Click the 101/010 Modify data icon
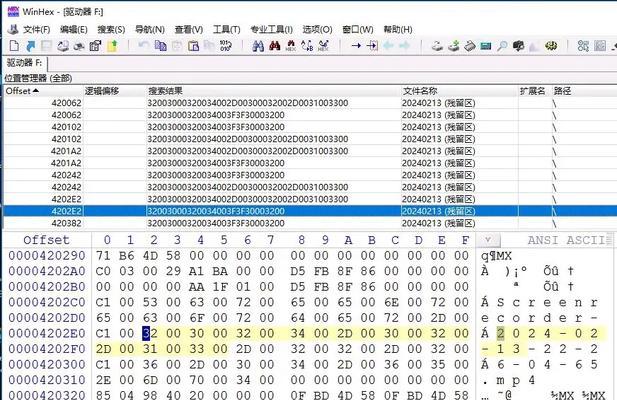The width and height of the screenshot is (617, 400). point(225,46)
